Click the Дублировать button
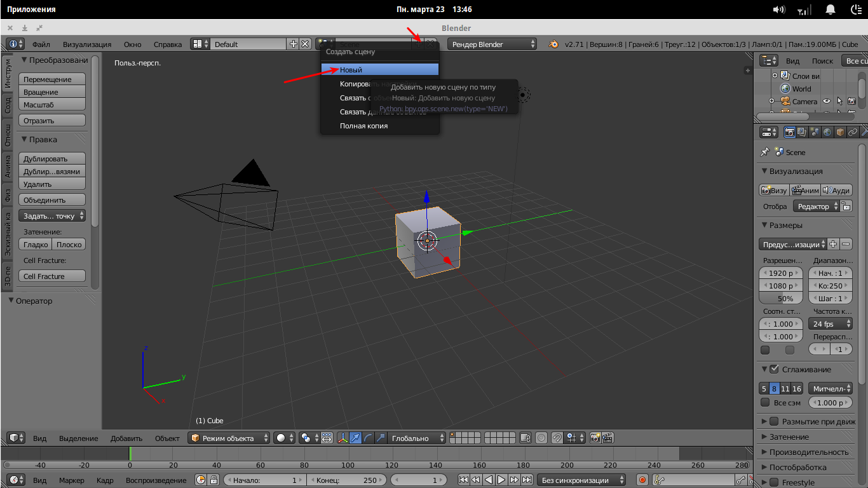Screen dimensions: 868x488 tap(52, 159)
